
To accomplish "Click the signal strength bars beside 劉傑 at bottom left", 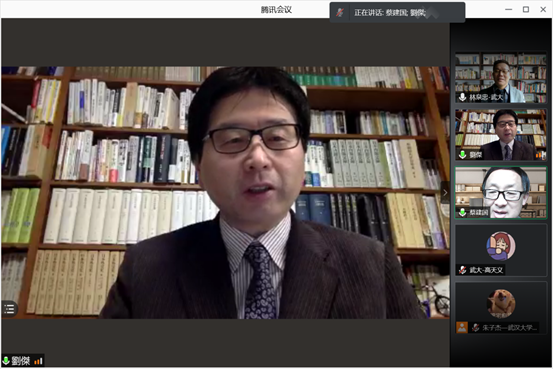I will click(38, 361).
